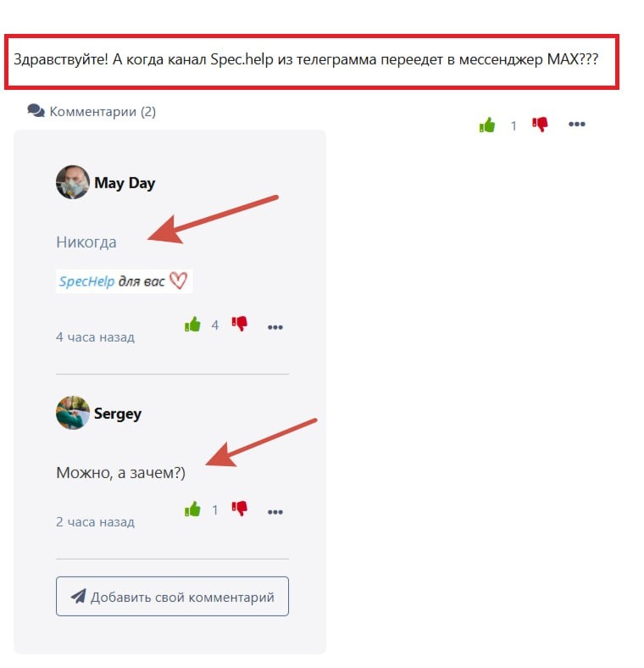Click the '2 часа назад' timestamp
This screenshot has width=644, height=668.
coord(96,522)
